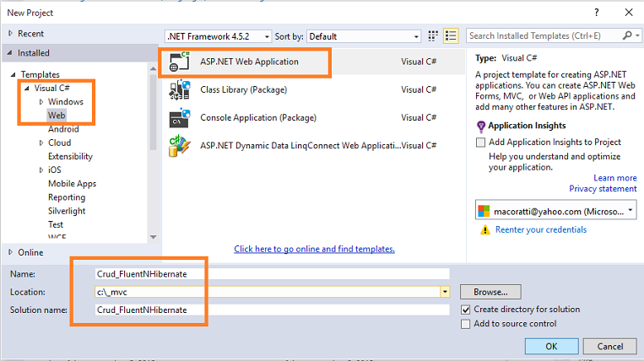
Task: Select Console Application (Package) template name
Action: (258, 118)
